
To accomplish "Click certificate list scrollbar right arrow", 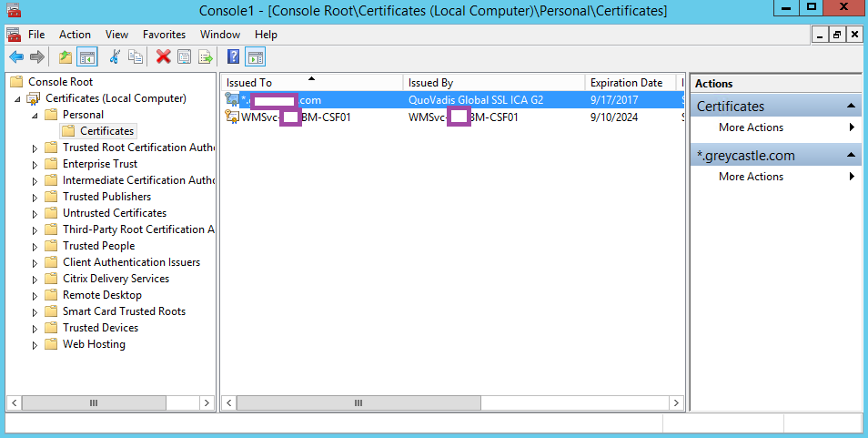I will pos(676,402).
